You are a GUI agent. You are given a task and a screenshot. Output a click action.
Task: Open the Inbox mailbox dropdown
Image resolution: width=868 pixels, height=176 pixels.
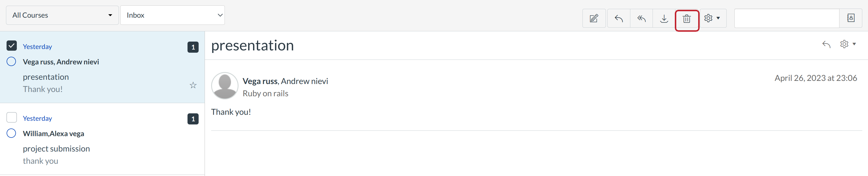172,15
